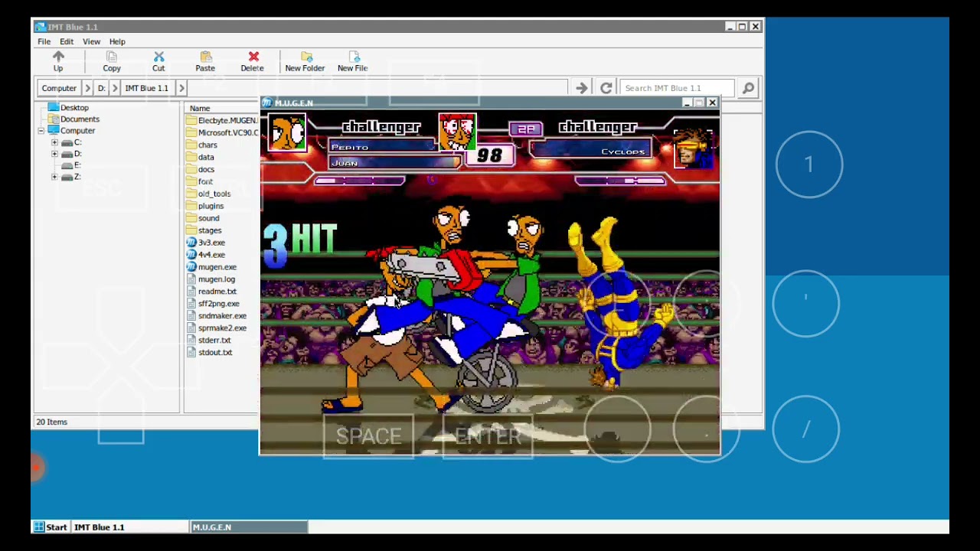The width and height of the screenshot is (980, 551).
Task: Open the File menu
Action: coord(44,41)
